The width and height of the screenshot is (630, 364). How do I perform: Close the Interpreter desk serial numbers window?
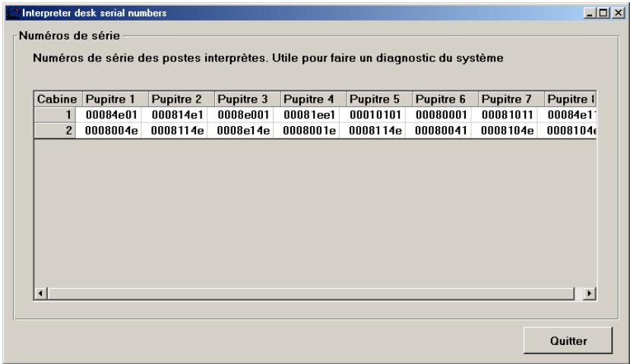(618, 13)
